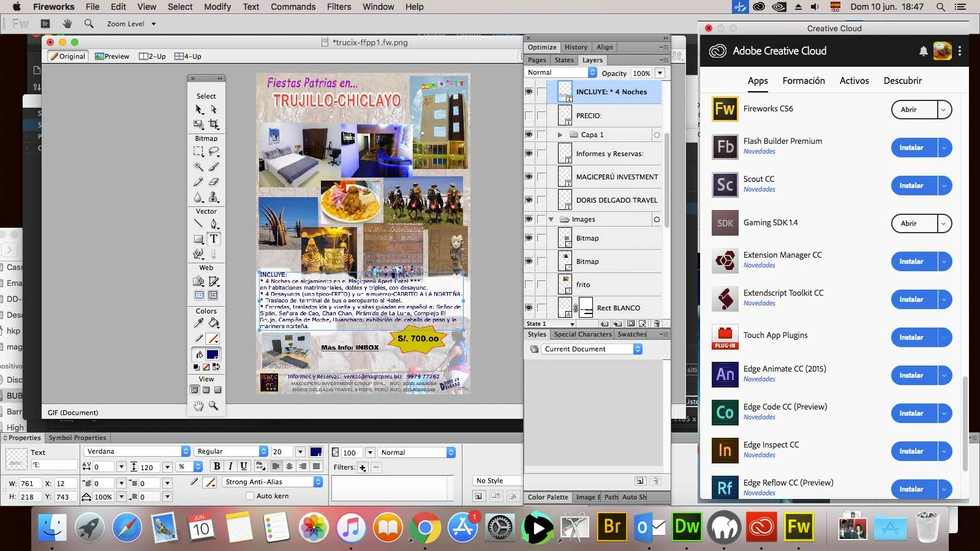Open Gaming SDK 1.4 with Abrir
This screenshot has width=980, height=551.
click(x=914, y=223)
